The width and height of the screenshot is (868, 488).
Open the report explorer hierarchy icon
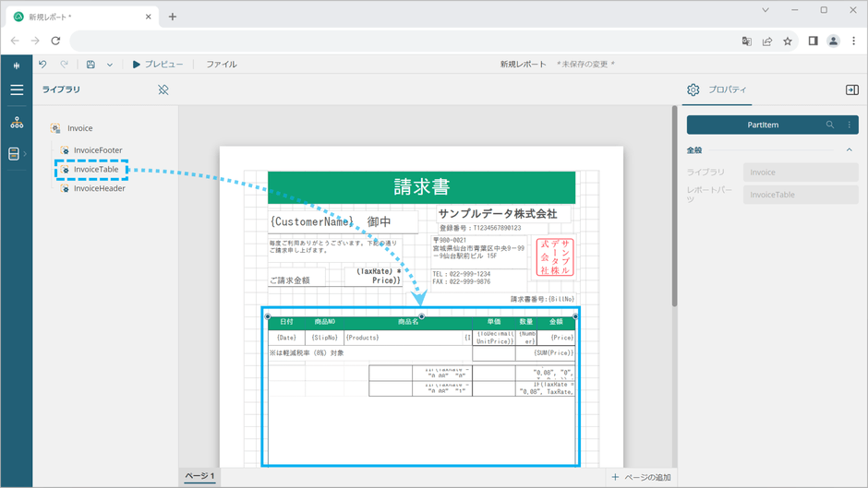[17, 123]
